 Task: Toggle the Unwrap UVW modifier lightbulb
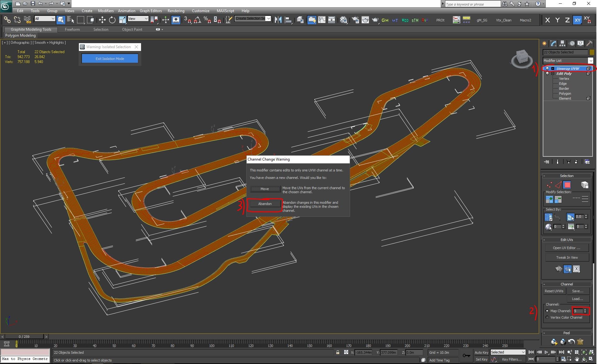tap(547, 69)
